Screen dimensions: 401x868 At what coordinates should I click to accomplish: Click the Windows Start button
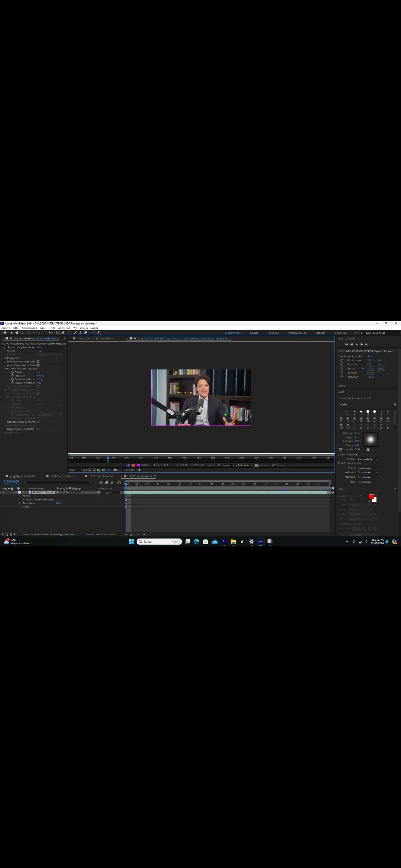click(x=131, y=542)
